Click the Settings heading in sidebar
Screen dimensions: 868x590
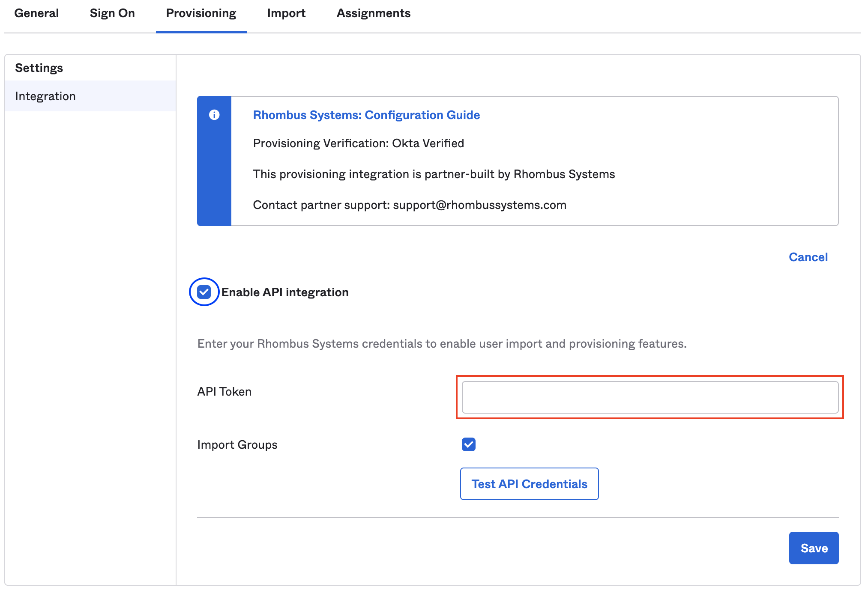39,68
